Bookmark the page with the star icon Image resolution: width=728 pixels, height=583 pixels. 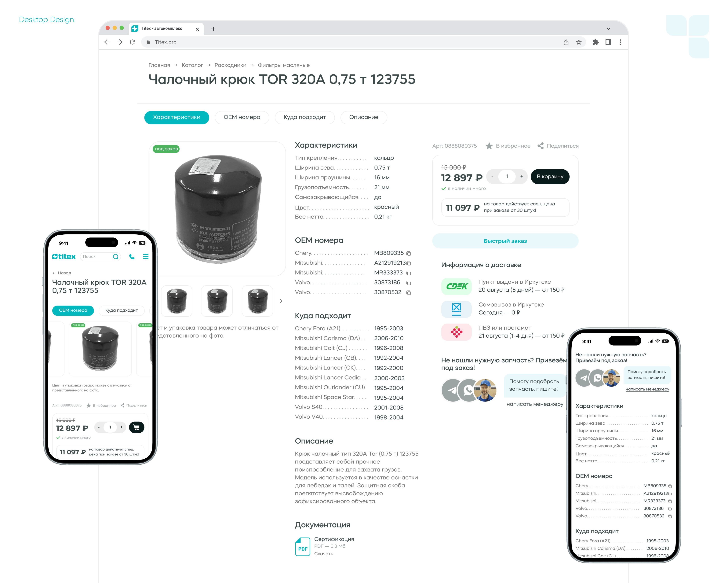coord(579,42)
